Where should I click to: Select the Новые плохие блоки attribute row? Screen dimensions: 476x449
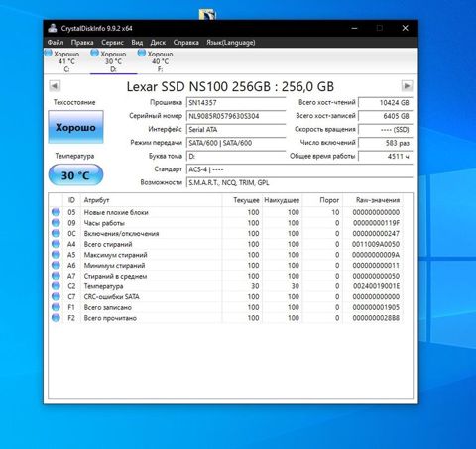[x=226, y=212]
